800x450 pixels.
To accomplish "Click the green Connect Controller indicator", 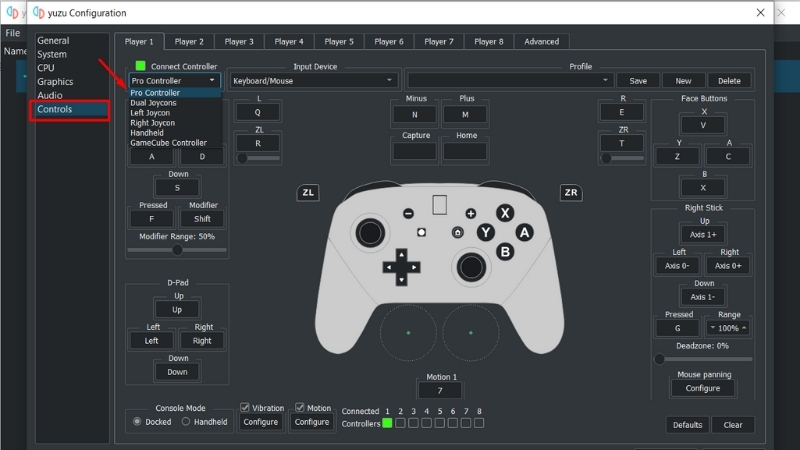I will 140,66.
